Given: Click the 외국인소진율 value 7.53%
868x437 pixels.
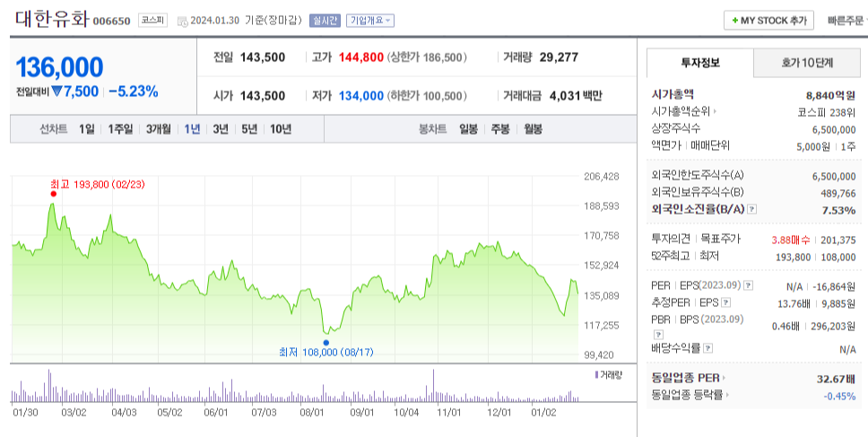Looking at the screenshot, I should 838,210.
